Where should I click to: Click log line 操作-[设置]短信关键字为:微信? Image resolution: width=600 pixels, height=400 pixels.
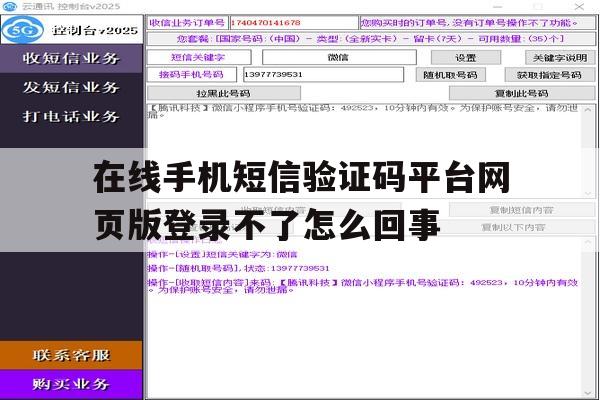222,254
